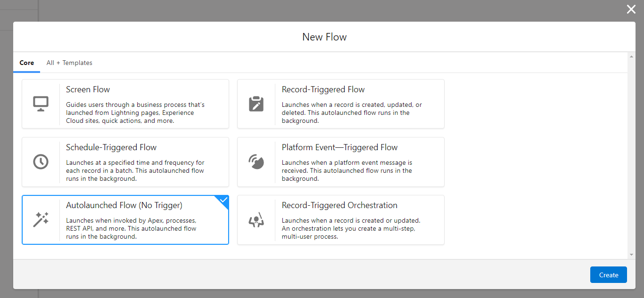Click the Screen Flow monitor icon

tap(41, 104)
